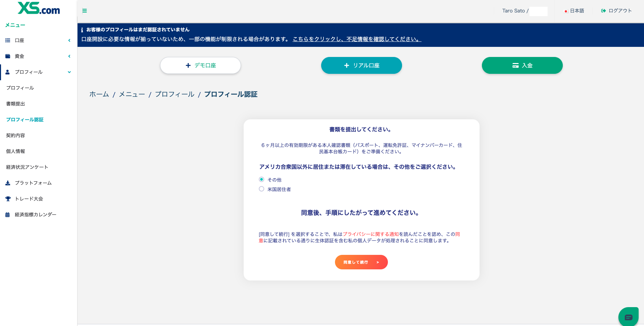Image resolution: width=644 pixels, height=326 pixels.
Task: Click the XS.com logo
Action: coord(39,8)
